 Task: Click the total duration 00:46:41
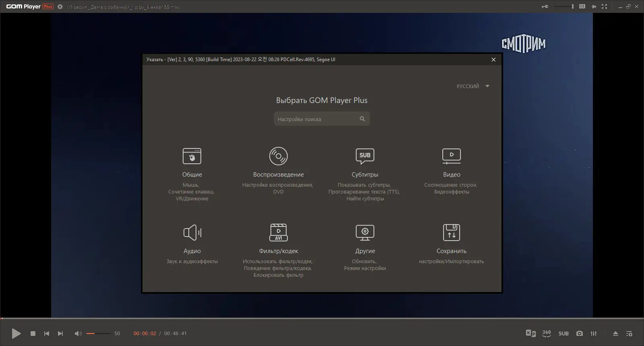pyautogui.click(x=175, y=334)
